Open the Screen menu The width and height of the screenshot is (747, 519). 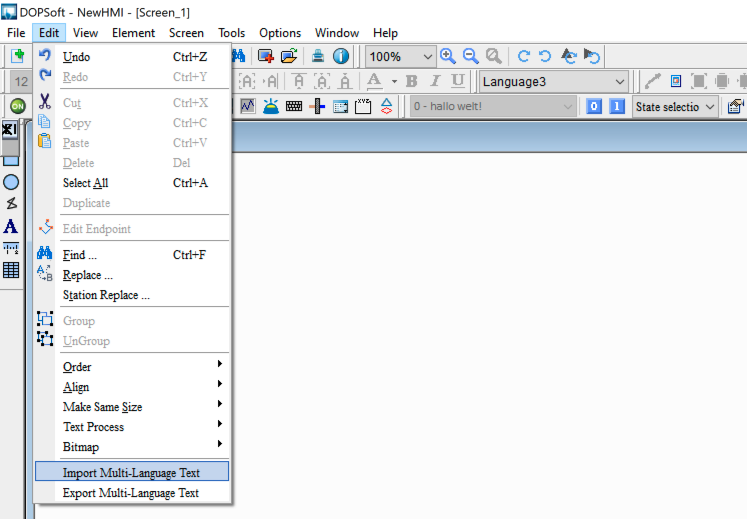point(186,33)
